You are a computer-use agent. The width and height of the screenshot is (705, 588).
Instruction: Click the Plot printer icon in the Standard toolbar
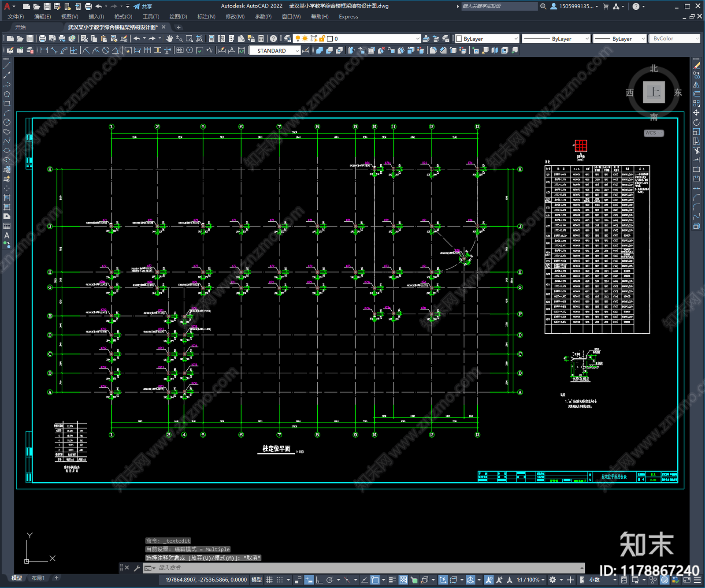tap(42, 39)
